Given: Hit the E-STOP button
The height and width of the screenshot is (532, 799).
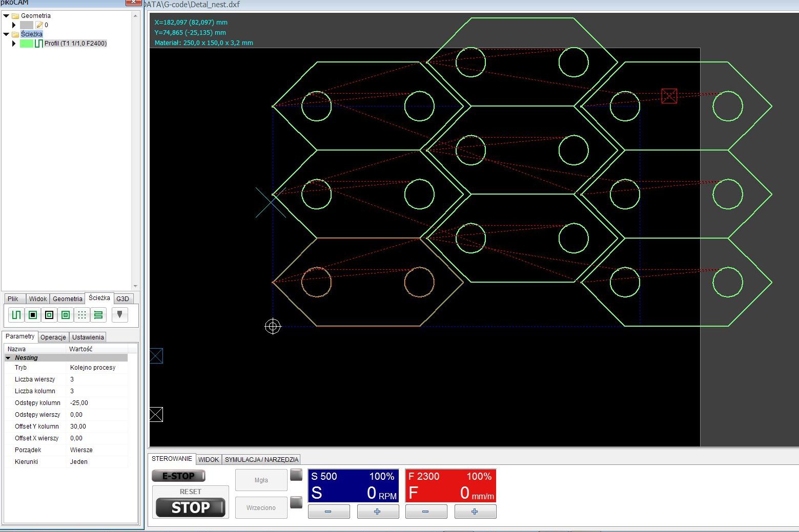Looking at the screenshot, I should point(178,476).
